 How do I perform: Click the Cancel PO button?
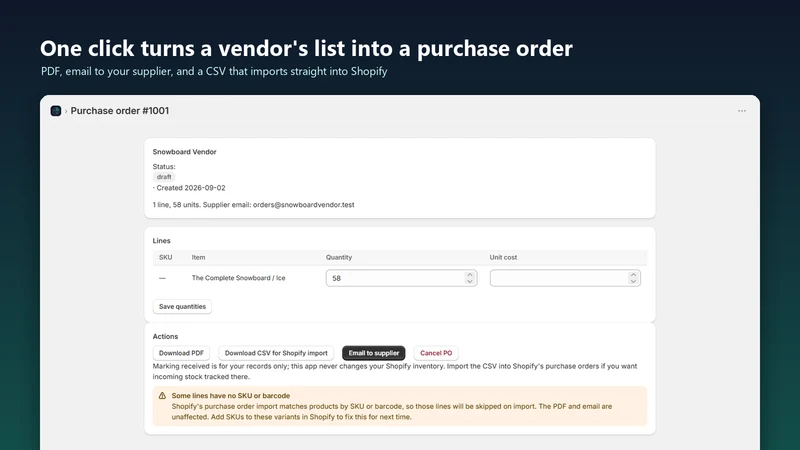tap(436, 353)
